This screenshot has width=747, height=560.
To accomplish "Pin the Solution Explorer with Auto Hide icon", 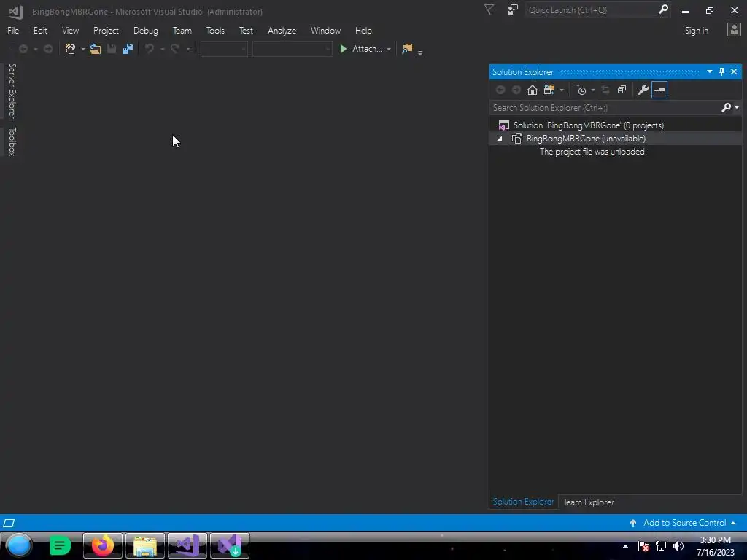I will click(x=721, y=71).
